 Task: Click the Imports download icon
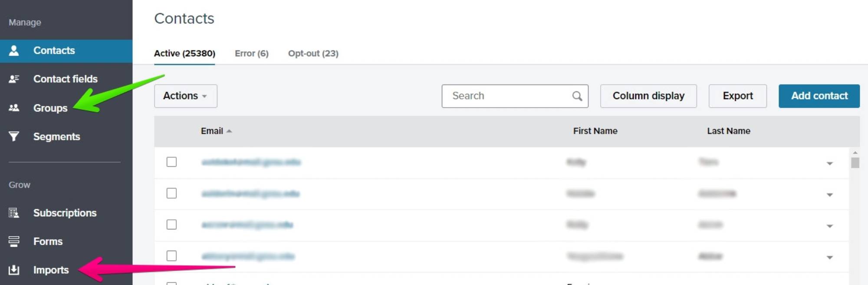tap(14, 270)
